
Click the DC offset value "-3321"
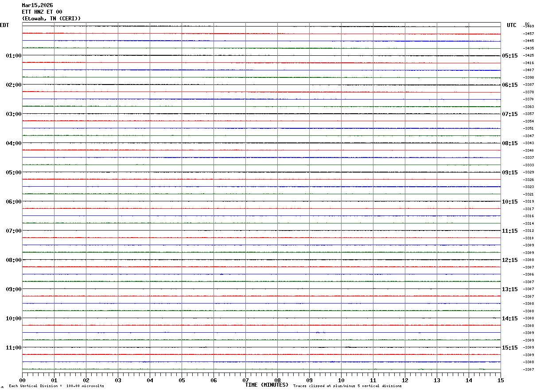tap(528, 194)
